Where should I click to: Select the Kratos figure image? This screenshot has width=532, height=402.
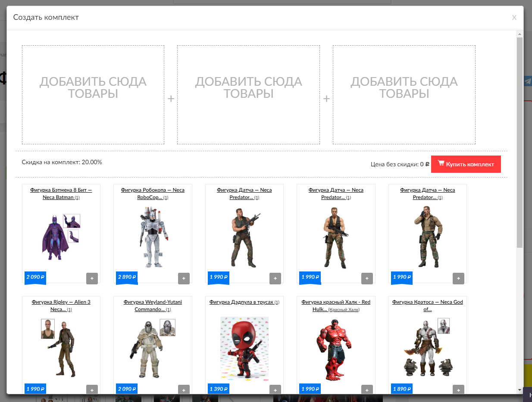[x=428, y=348]
